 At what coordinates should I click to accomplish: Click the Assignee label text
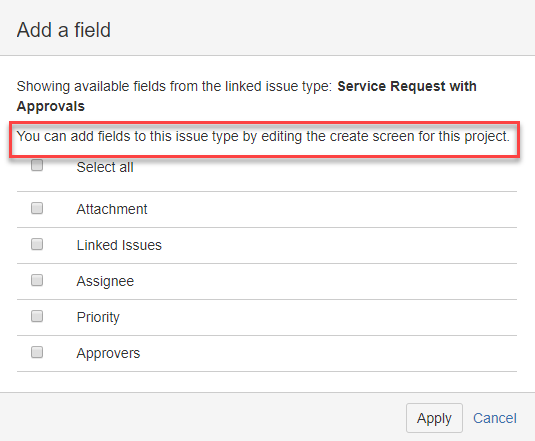click(105, 282)
